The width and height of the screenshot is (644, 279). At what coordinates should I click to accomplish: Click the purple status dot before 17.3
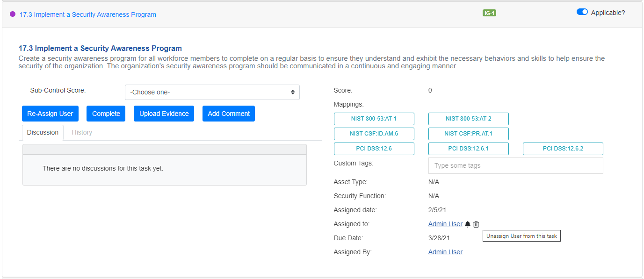[12, 14]
